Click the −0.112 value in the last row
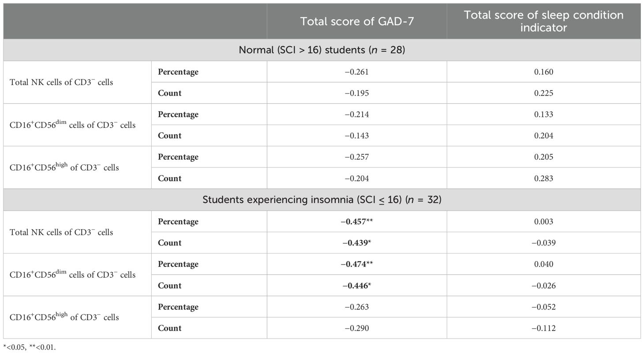 [543, 328]
